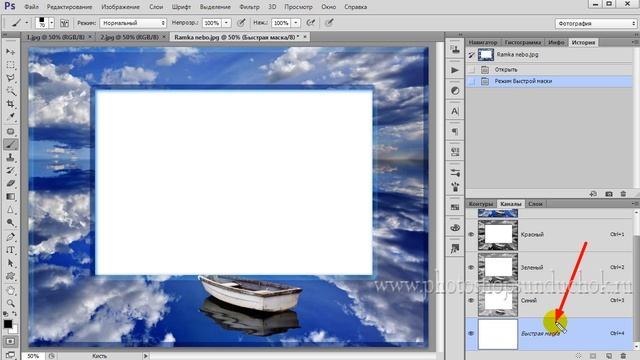Click the Ramka nebo.jpg history snapshot thumbnail
The width and height of the screenshot is (640, 360).
point(486,55)
